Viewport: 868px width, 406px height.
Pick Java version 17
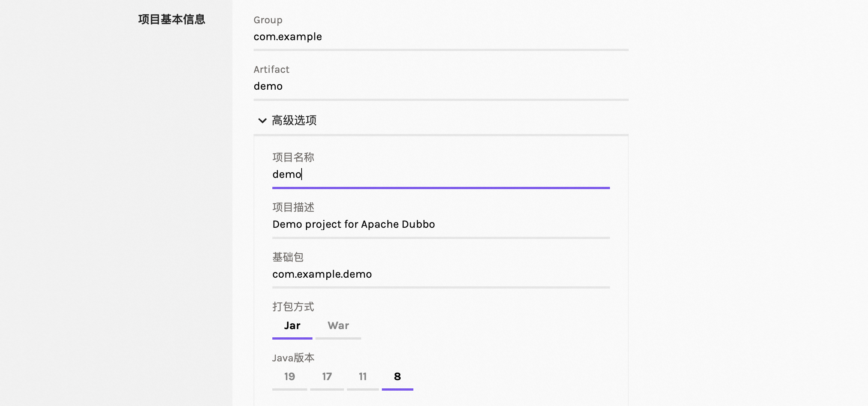326,377
